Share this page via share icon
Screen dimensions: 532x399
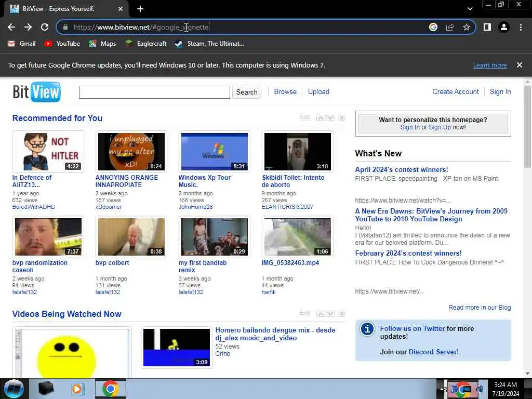pos(450,27)
